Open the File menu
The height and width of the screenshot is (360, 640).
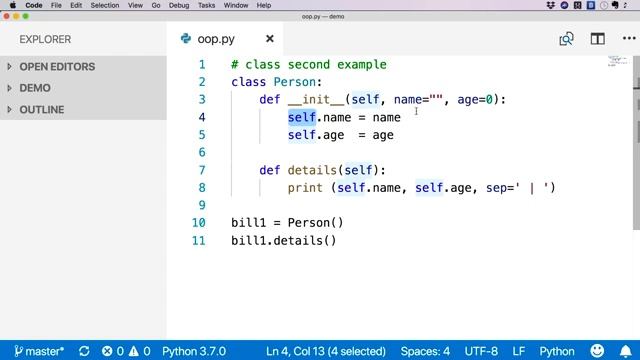pos(56,5)
